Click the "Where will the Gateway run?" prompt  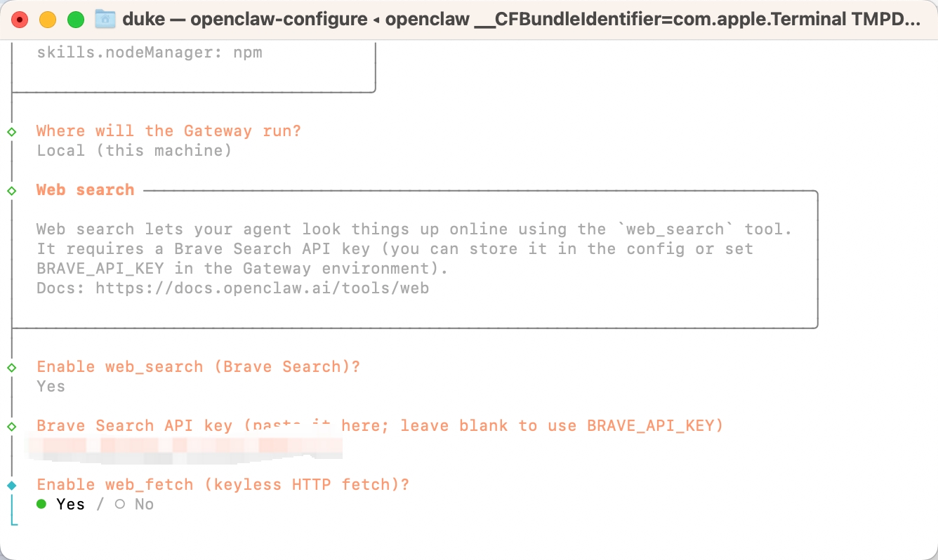[x=169, y=131]
